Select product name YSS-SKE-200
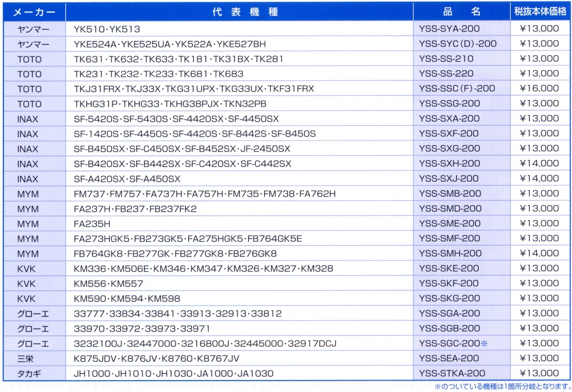The image size is (572, 392). 448,269
